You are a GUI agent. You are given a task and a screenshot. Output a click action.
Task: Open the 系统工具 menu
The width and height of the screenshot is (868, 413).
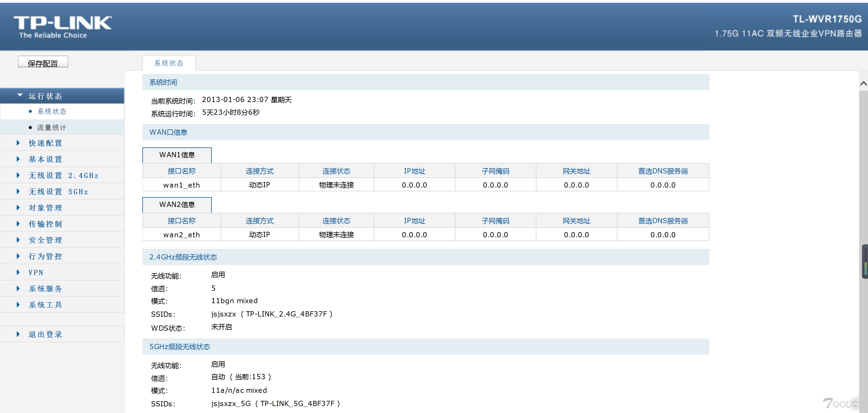(x=45, y=305)
